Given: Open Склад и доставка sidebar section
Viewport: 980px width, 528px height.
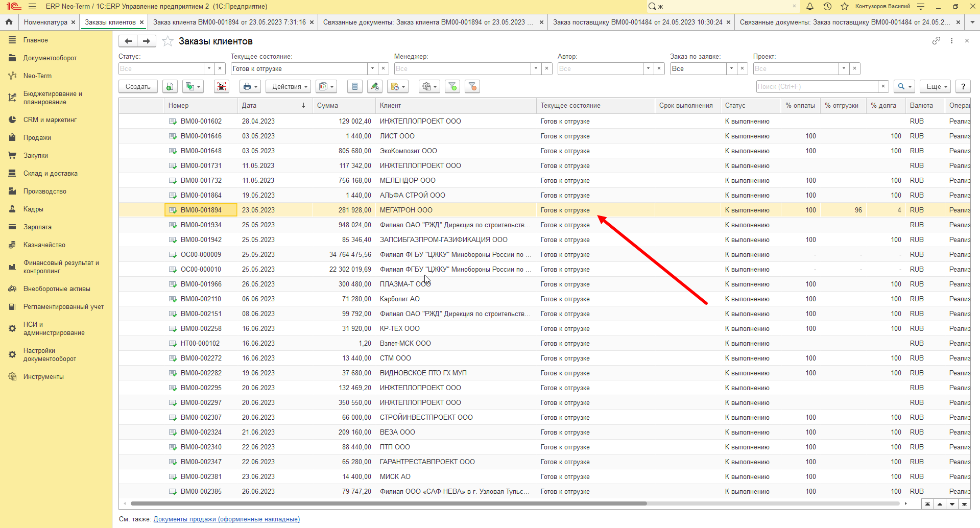Looking at the screenshot, I should (x=51, y=174).
